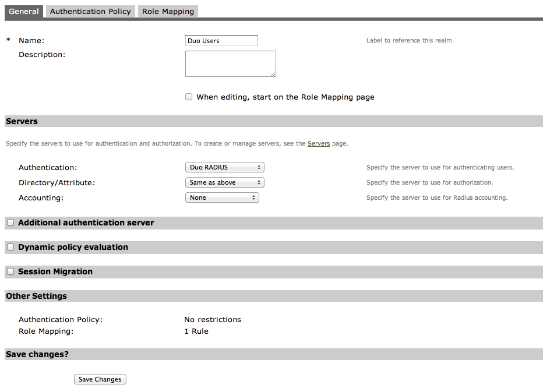Screen dimensions: 543x392
Task: Check 'When editing, start on the Role Mapping page'
Action: [x=189, y=97]
